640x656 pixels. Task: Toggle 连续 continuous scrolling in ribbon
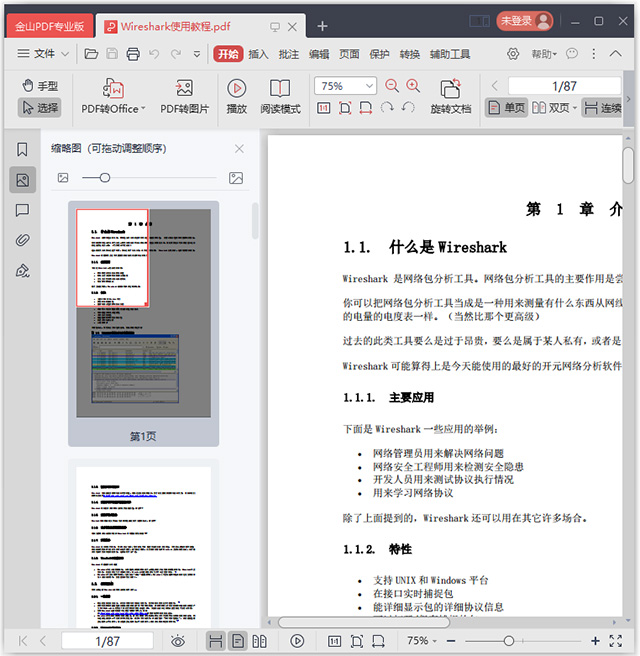tap(602, 108)
